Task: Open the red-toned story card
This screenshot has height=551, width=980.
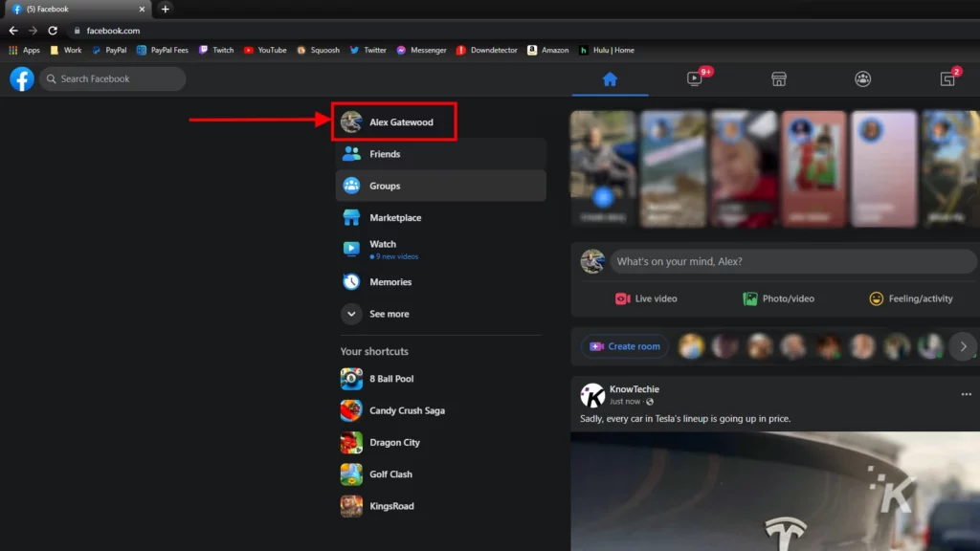Action: pyautogui.click(x=813, y=168)
